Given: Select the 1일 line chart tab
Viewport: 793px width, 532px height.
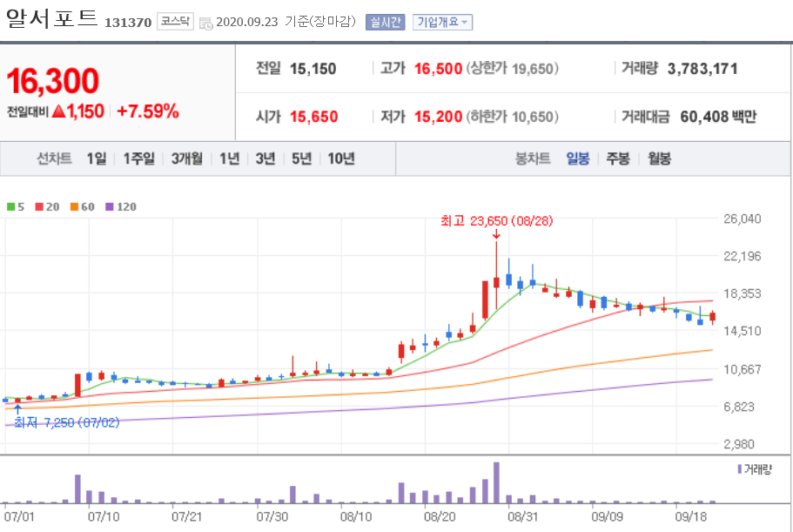Looking at the screenshot, I should (x=97, y=158).
